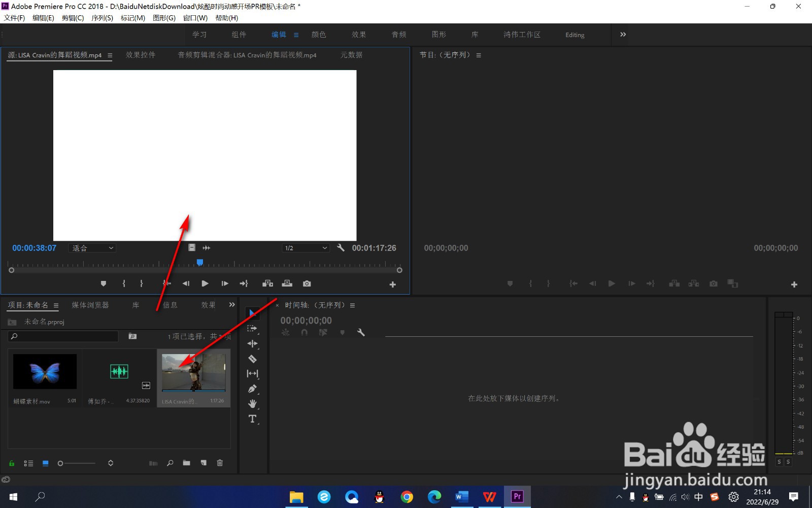Mark In point in Source monitor

click(124, 283)
